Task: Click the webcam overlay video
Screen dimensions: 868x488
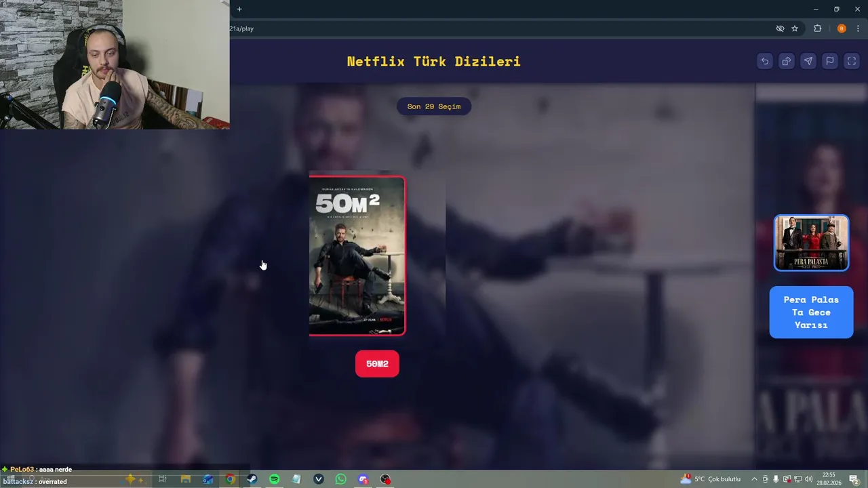Action: 115,64
